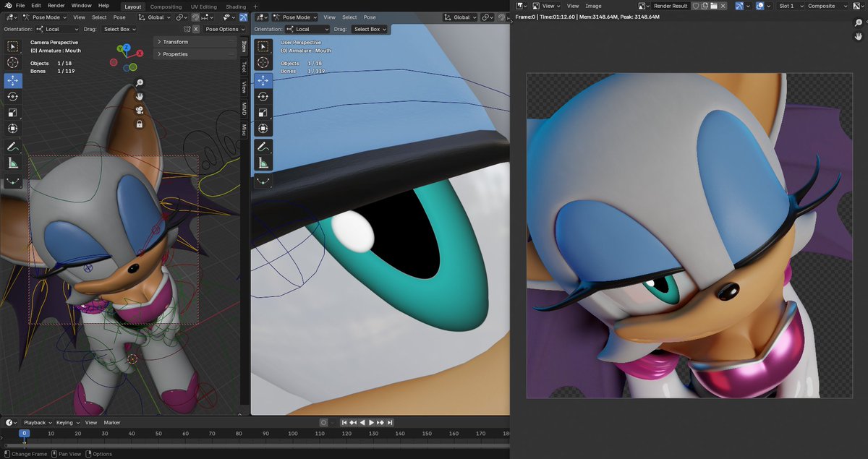Viewport: 868px width, 459px height.
Task: Open the Image menu in render editor
Action: coord(593,6)
